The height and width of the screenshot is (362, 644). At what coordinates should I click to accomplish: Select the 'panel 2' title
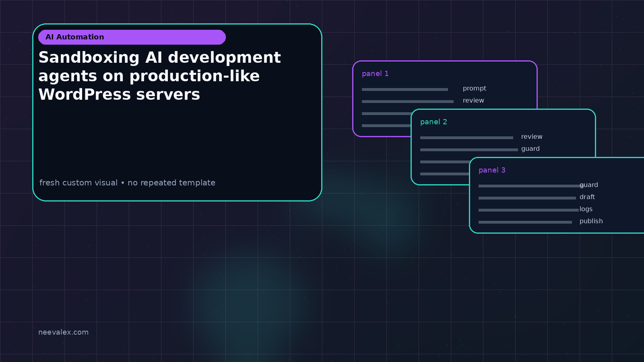433,122
